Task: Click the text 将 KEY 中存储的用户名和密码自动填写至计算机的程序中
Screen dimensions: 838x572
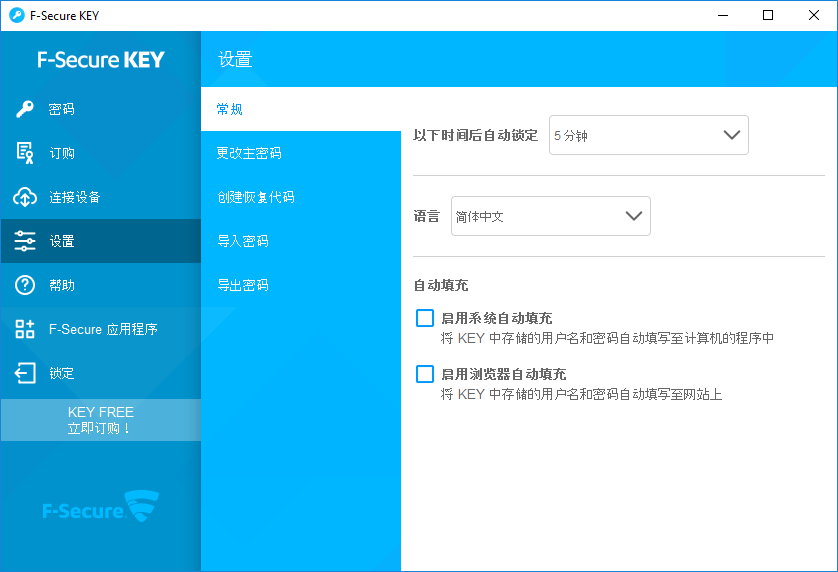Action: tap(607, 338)
